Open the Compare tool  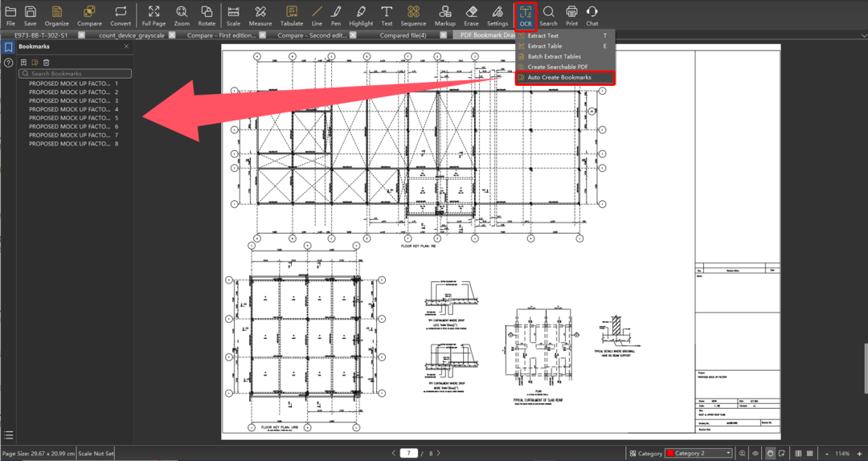point(89,15)
